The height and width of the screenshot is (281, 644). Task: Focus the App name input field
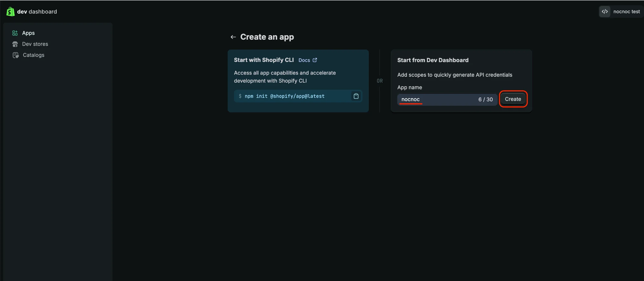(447, 99)
